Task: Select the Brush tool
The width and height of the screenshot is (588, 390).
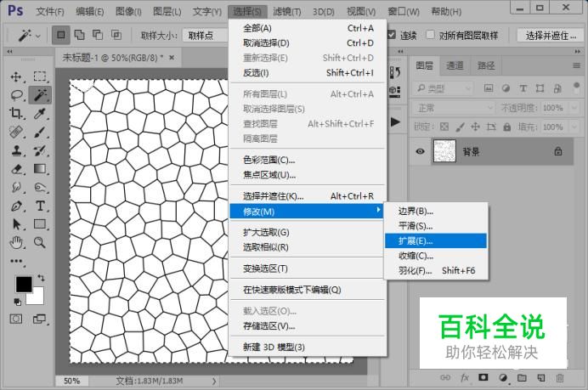Action: 39,132
